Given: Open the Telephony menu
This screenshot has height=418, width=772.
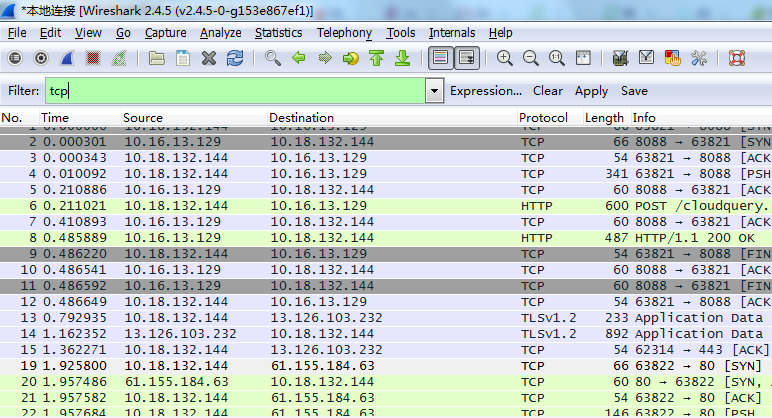Looking at the screenshot, I should click(344, 32).
